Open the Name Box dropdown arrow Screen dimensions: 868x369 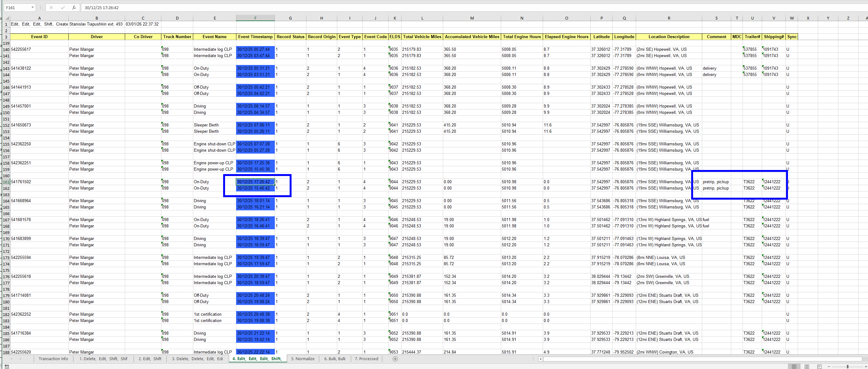(32, 8)
